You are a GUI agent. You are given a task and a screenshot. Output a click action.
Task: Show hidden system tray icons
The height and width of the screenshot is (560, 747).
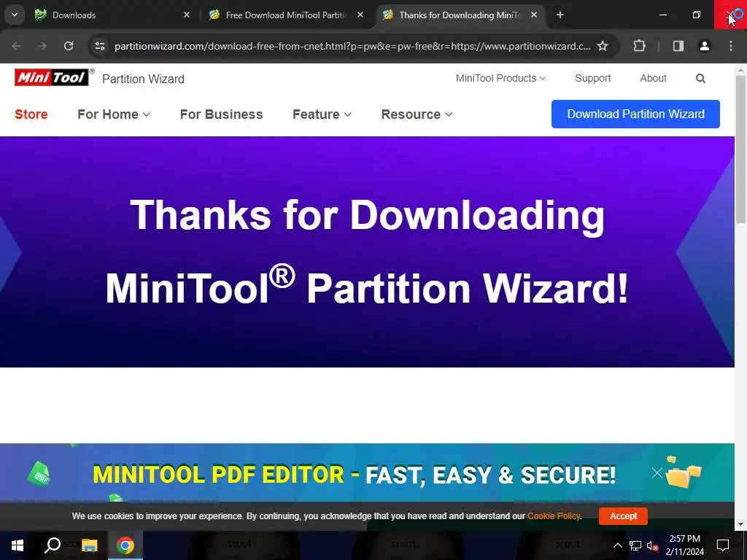click(x=617, y=545)
